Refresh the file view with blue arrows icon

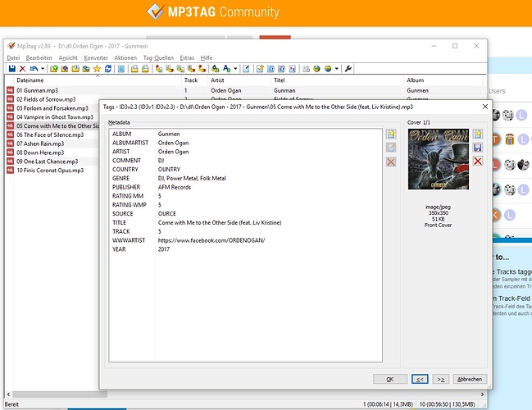coord(108,69)
